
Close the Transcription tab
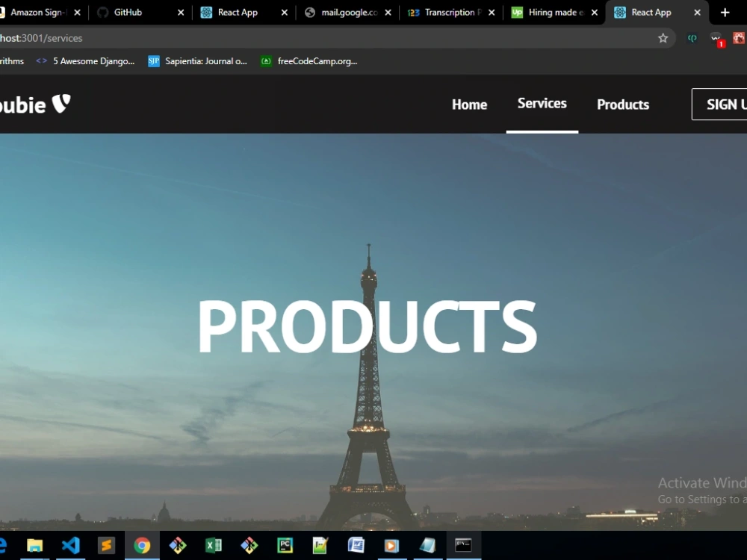[492, 13]
